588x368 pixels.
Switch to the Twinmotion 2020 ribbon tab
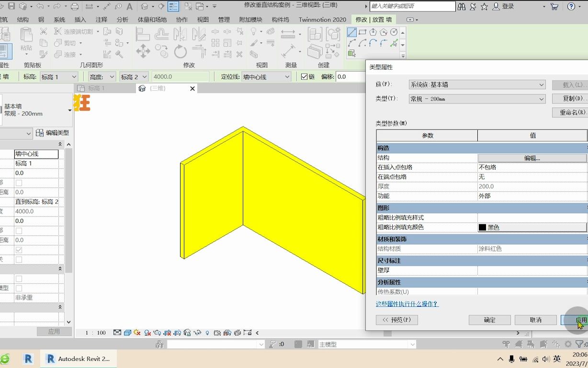(322, 20)
